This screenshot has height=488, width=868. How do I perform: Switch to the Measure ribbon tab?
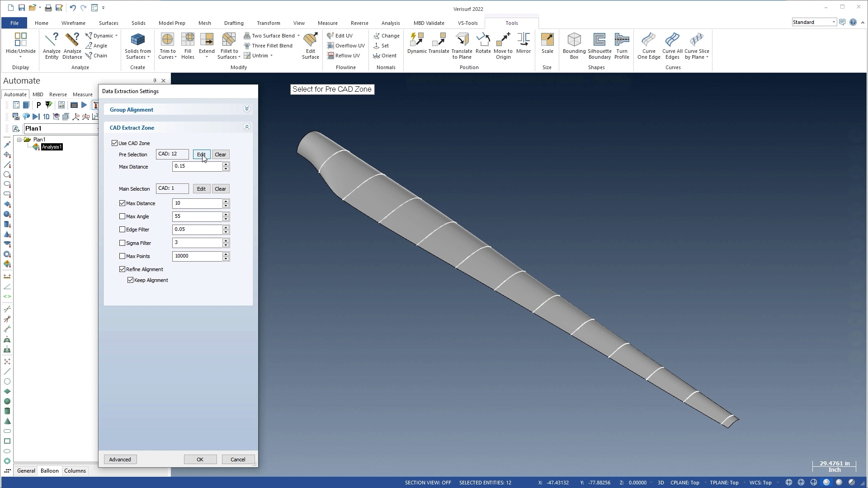(x=327, y=23)
